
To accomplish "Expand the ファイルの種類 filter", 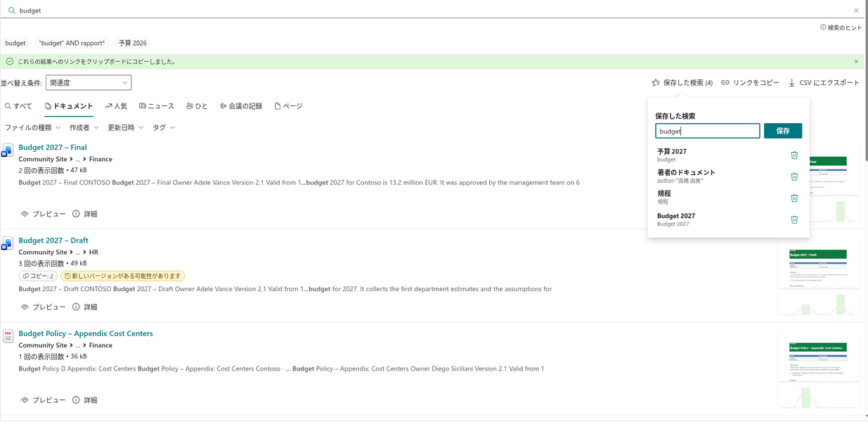I will coord(33,127).
